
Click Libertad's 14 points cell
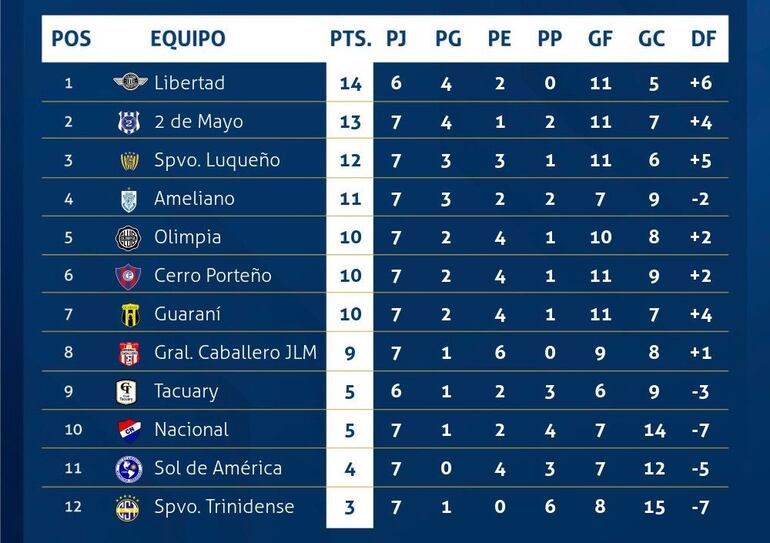click(x=350, y=83)
